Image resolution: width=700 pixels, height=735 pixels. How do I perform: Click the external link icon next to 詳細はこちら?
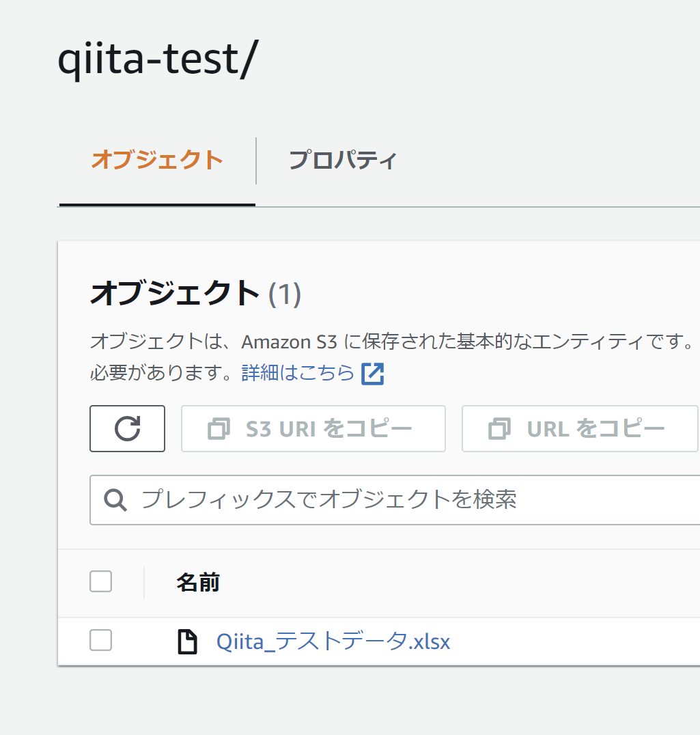click(374, 373)
